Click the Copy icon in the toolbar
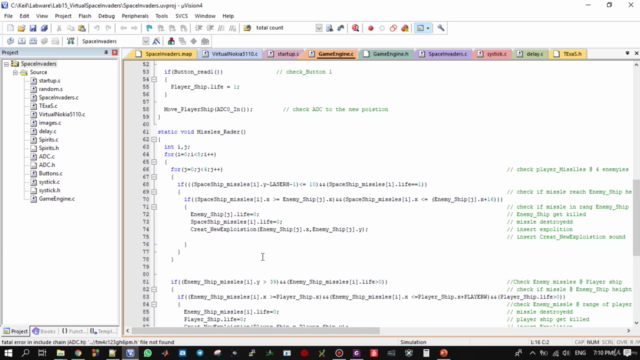 click(70, 28)
